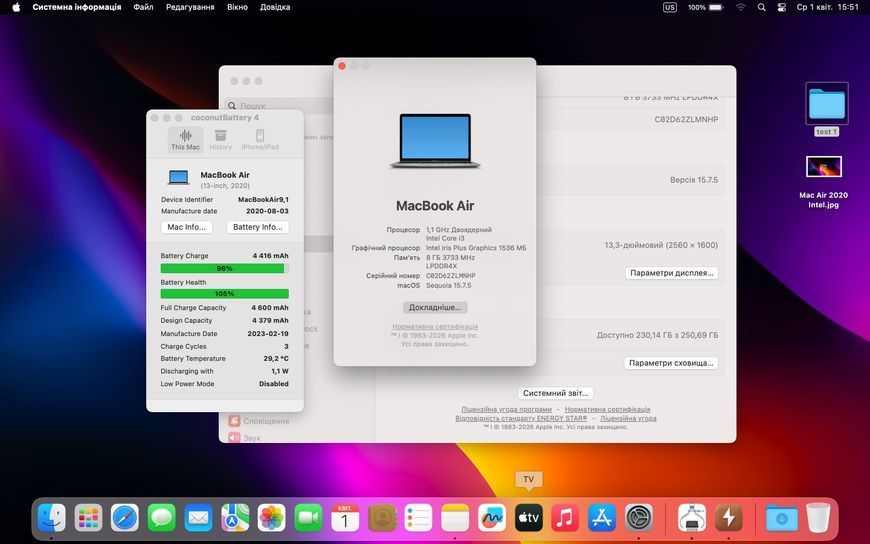Open the Довідка menu
This screenshot has width=870, height=544.
(275, 7)
